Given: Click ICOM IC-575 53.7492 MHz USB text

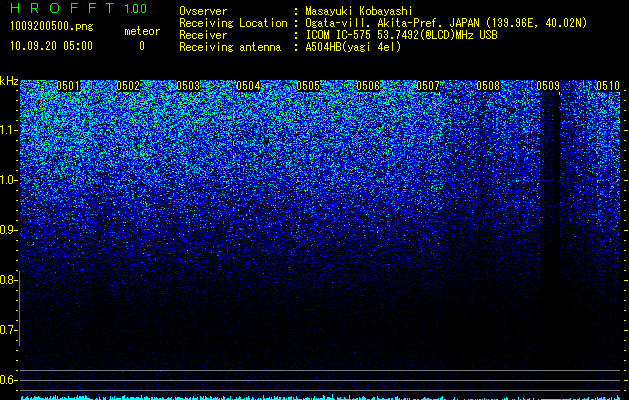Looking at the screenshot, I should point(401,35).
